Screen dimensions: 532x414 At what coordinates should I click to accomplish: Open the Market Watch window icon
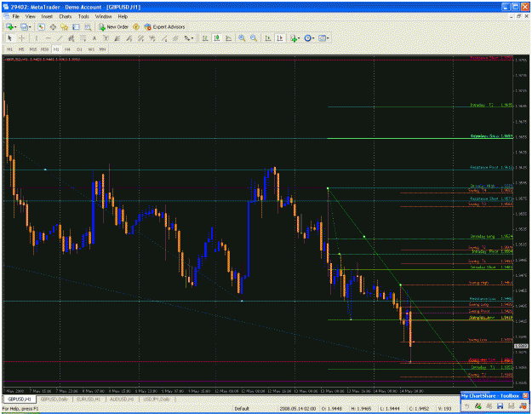42,26
